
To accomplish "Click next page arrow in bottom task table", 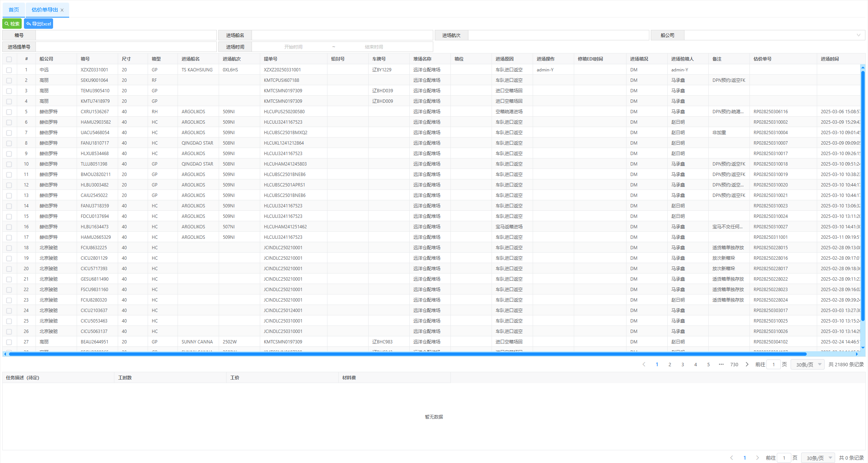I will 757,458.
